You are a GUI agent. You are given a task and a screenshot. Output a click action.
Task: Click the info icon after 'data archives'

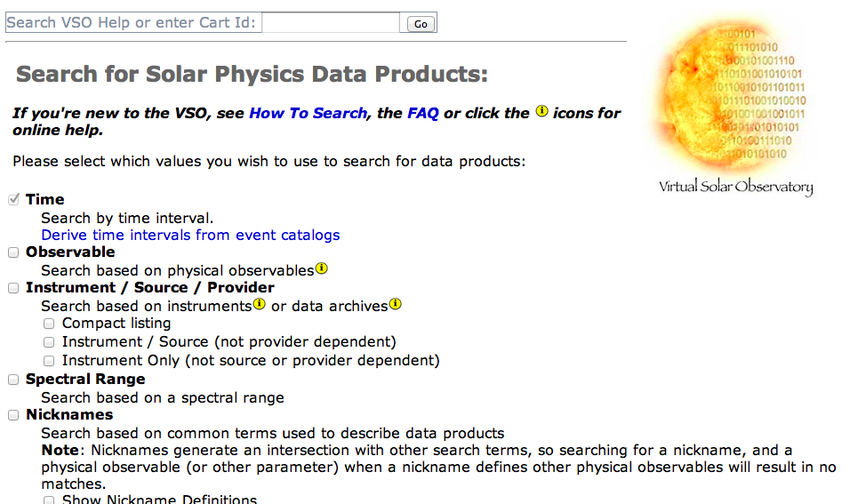pyautogui.click(x=396, y=304)
